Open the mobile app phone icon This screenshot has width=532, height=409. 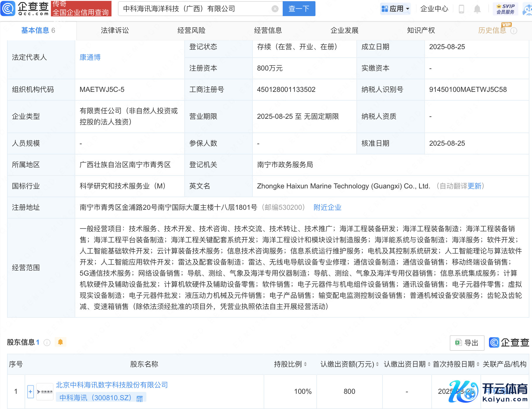coord(461,9)
